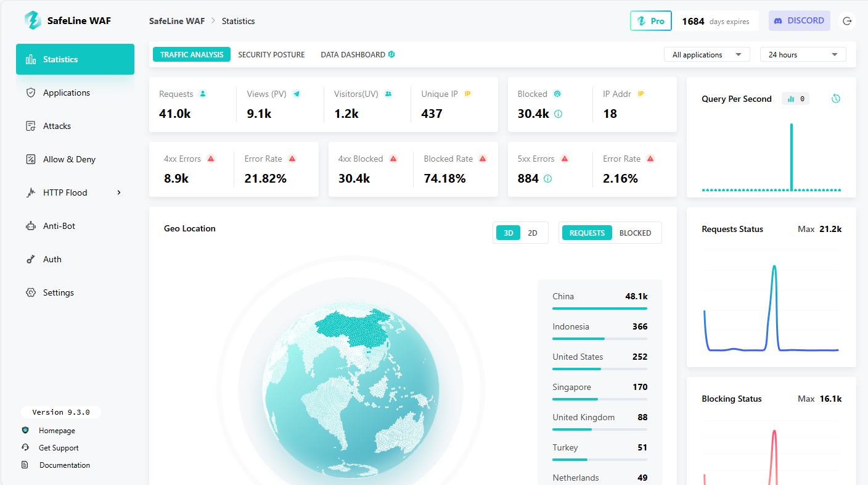This screenshot has width=868, height=485.
Task: Click the IP badge next to IP Addr
Action: (x=641, y=94)
